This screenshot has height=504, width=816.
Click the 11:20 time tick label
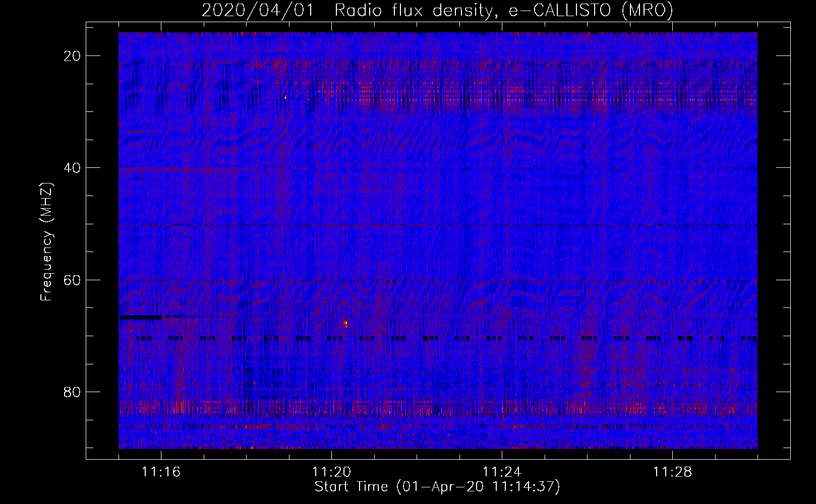(331, 472)
